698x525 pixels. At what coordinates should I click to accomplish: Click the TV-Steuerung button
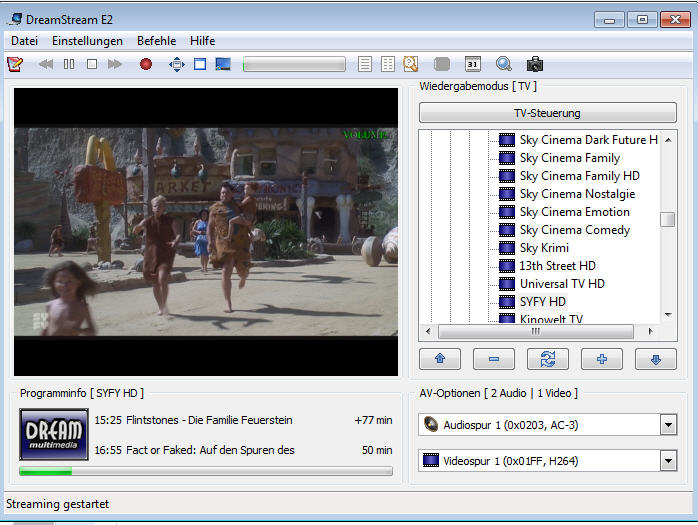(x=547, y=113)
